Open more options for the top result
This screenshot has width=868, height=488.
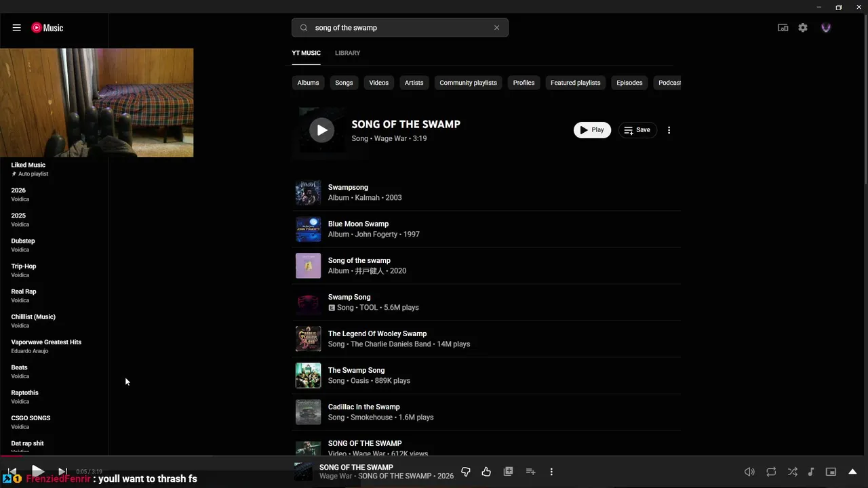669,130
